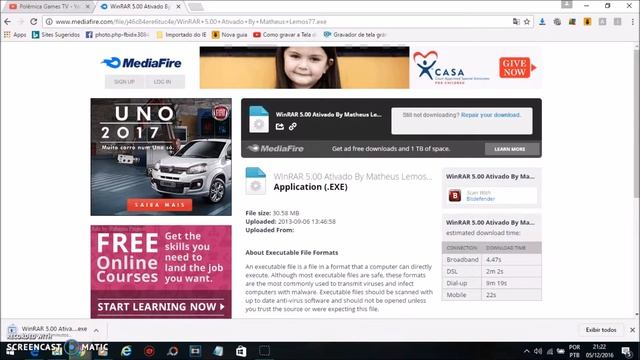Screen dimensions: 640x360
Task: Click SAIBA MAIS on Uno ad
Action: [x=160, y=204]
